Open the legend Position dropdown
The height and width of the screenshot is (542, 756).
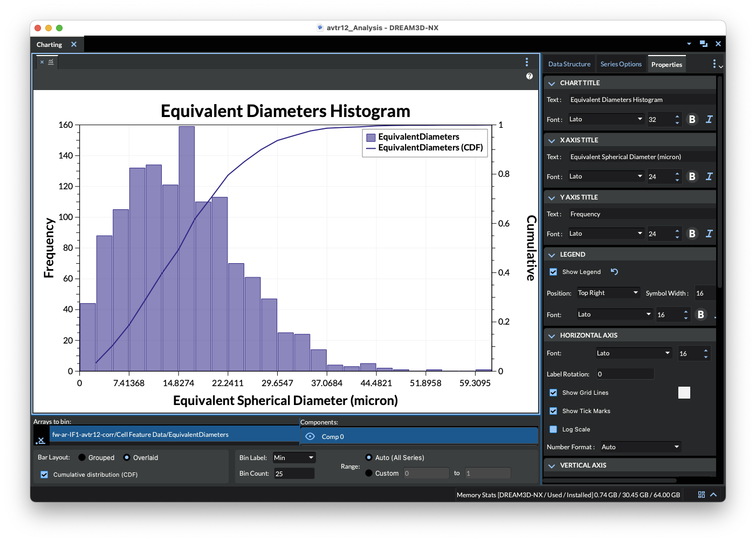pyautogui.click(x=608, y=293)
